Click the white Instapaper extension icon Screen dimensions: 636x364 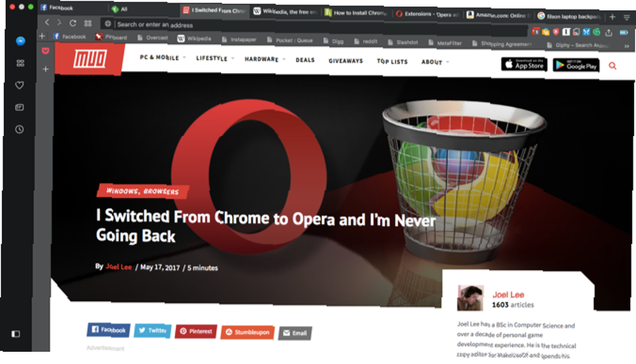566,32
